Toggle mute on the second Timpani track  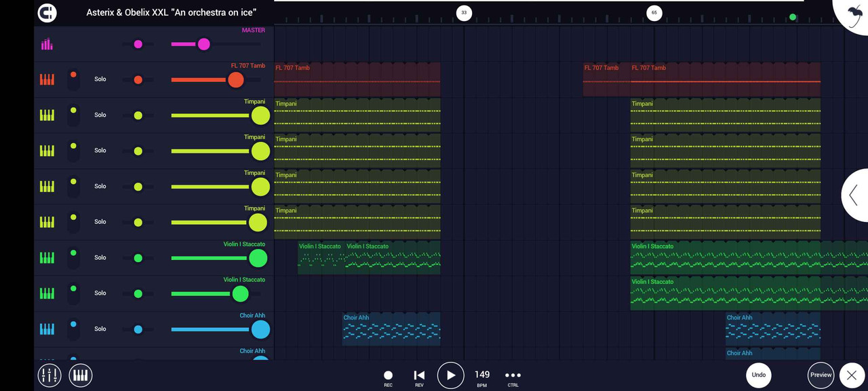pyautogui.click(x=73, y=151)
